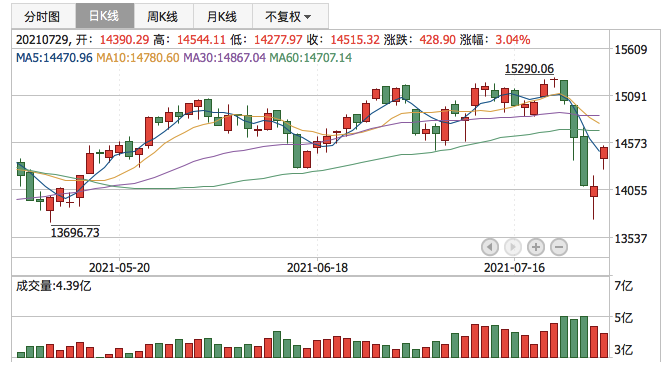The image size is (671, 367).
Task: Click the last red candlestick on the chart
Action: click(604, 153)
